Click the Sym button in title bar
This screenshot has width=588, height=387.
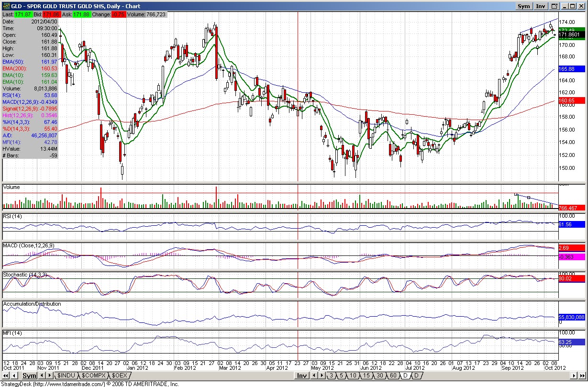point(524,6)
